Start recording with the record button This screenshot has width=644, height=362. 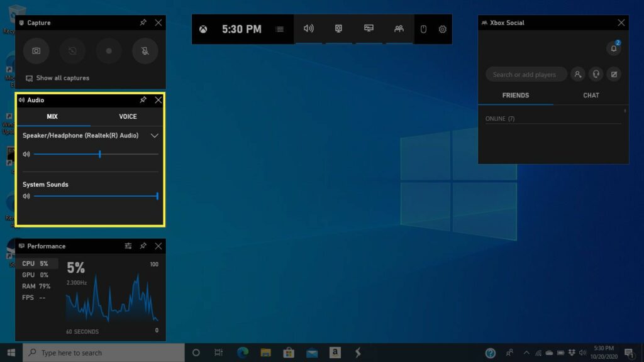pos(109,51)
